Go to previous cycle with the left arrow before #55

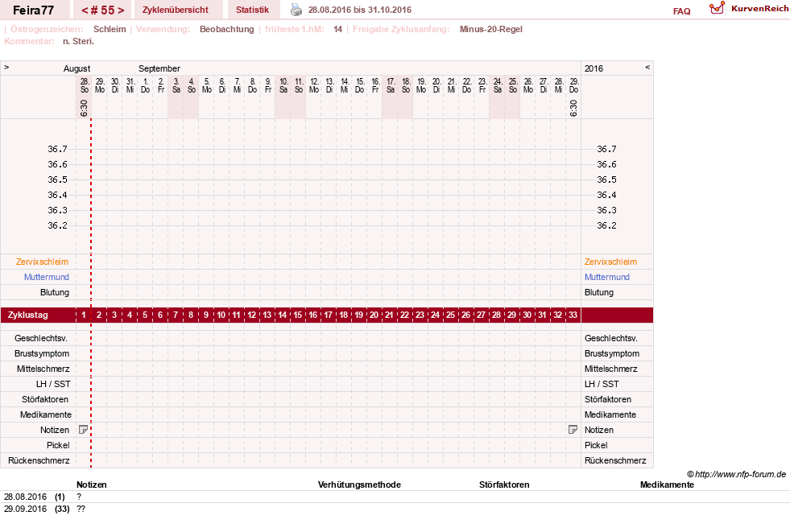(85, 10)
